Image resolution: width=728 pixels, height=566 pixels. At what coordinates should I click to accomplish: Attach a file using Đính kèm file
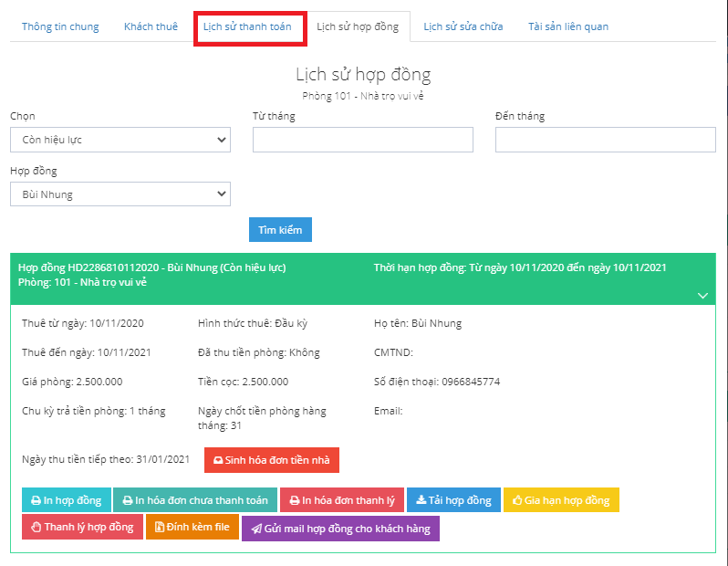(x=192, y=528)
